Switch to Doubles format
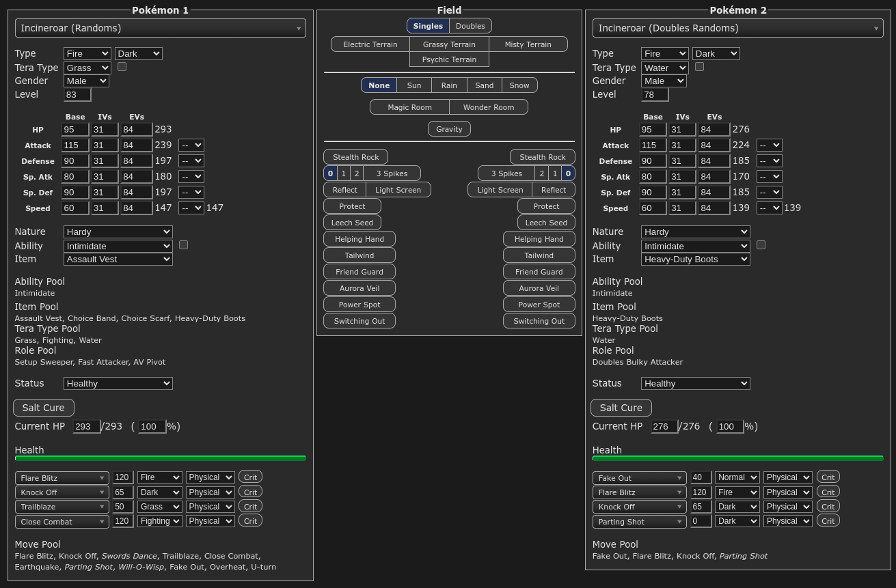Screen dimensions: 896x588 470,26
